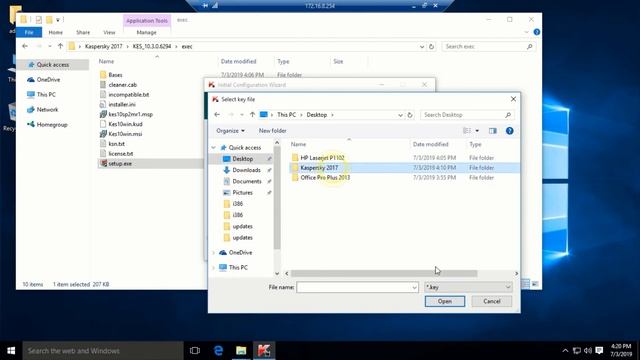Click the Search Desktop box
The image size is (640, 360).
coord(467,115)
